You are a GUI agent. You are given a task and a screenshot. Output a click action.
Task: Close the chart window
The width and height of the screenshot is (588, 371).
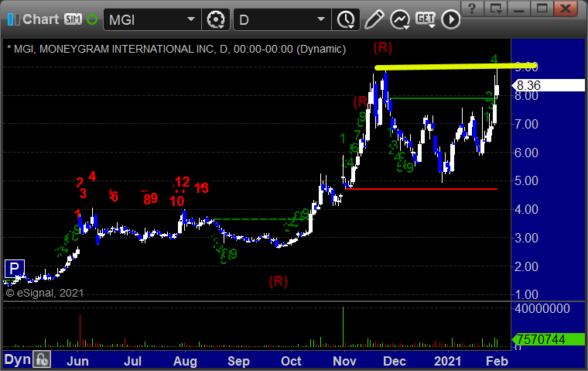tap(565, 9)
